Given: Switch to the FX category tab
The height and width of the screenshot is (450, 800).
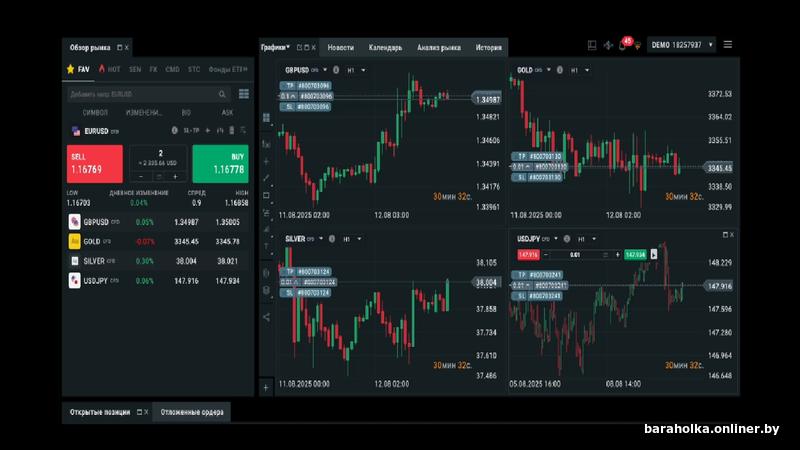Looking at the screenshot, I should 153,69.
